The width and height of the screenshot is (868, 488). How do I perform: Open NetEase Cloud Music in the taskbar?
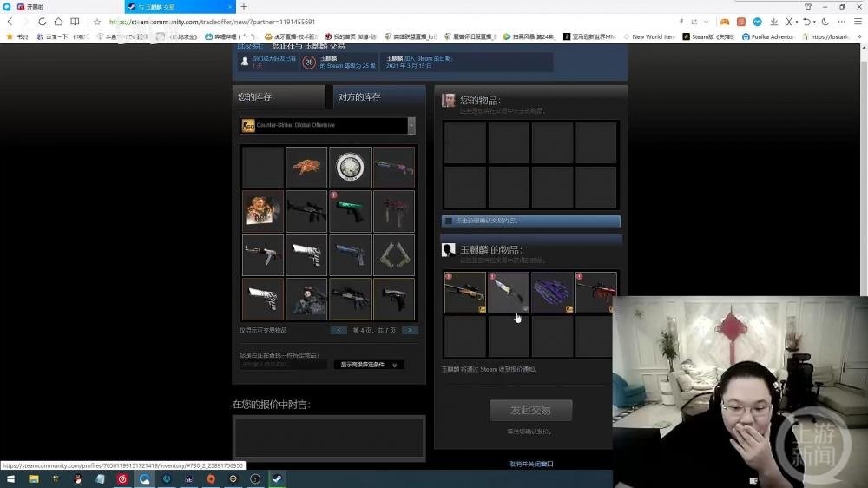coord(122,478)
